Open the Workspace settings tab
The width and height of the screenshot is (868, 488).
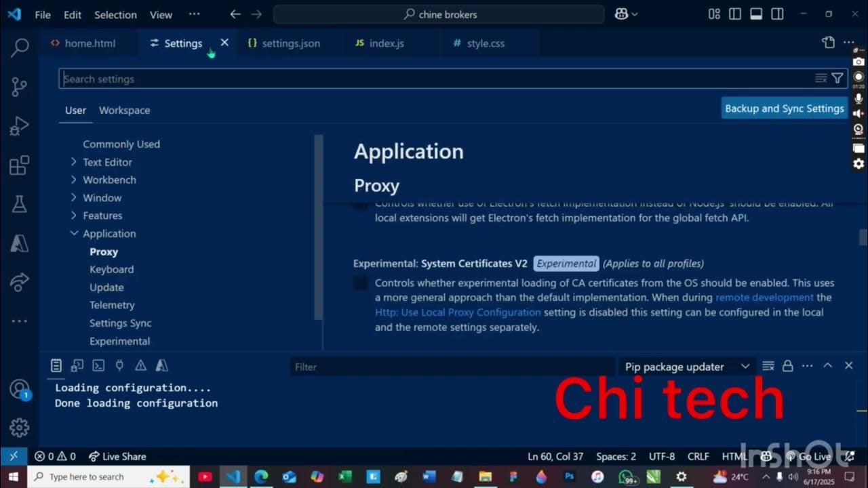click(x=124, y=110)
